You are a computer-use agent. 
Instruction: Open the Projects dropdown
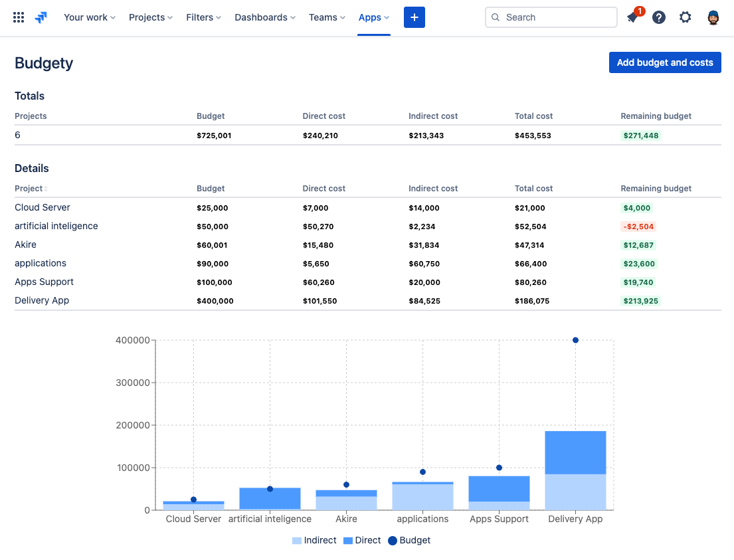150,17
